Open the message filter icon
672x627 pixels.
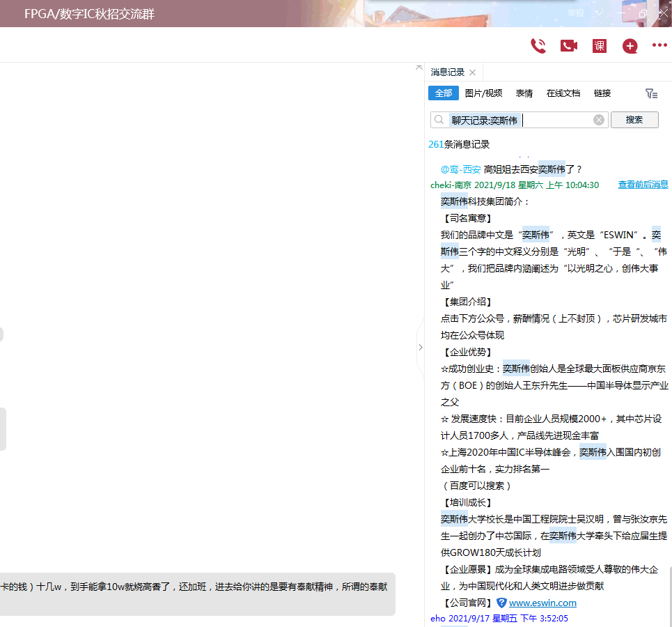click(x=651, y=93)
